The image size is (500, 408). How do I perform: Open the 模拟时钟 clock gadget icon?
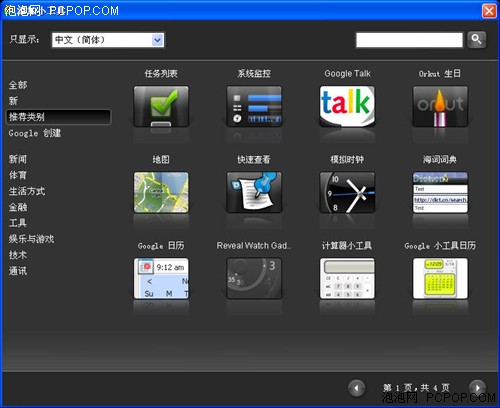click(347, 192)
